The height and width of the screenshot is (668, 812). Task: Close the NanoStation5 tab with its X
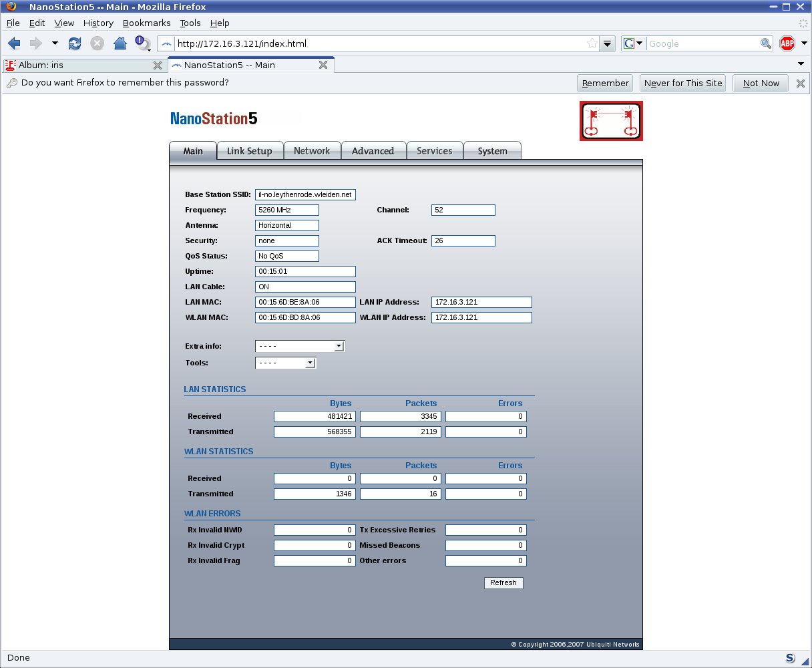pyautogui.click(x=323, y=65)
